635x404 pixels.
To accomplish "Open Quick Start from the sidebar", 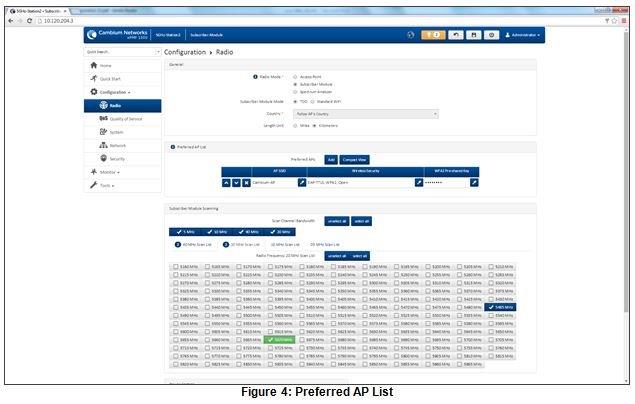I will pos(110,78).
